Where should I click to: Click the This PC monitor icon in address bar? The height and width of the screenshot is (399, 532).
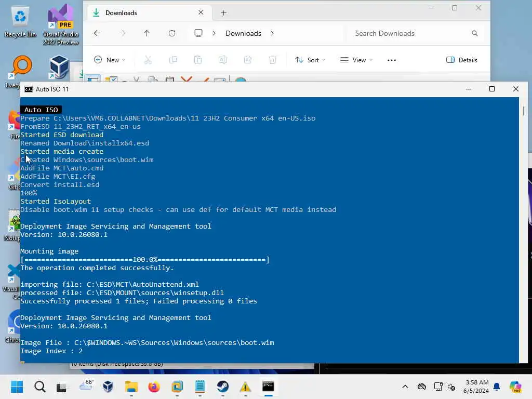[x=198, y=33]
